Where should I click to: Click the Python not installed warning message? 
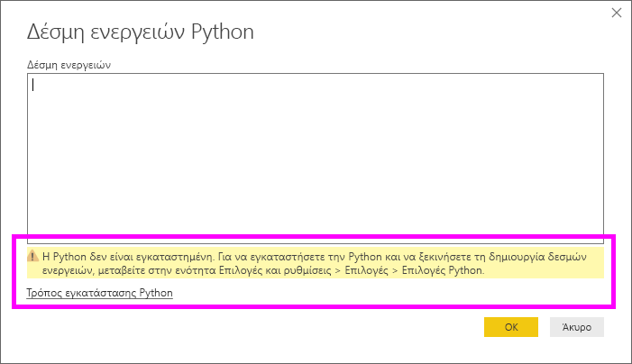pyautogui.click(x=316, y=263)
